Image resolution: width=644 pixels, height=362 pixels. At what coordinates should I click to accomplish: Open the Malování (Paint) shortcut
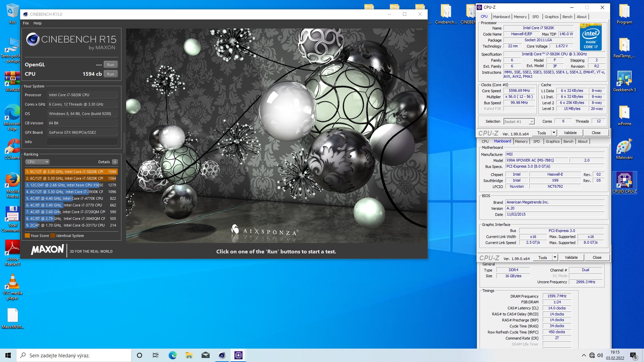pos(624,149)
